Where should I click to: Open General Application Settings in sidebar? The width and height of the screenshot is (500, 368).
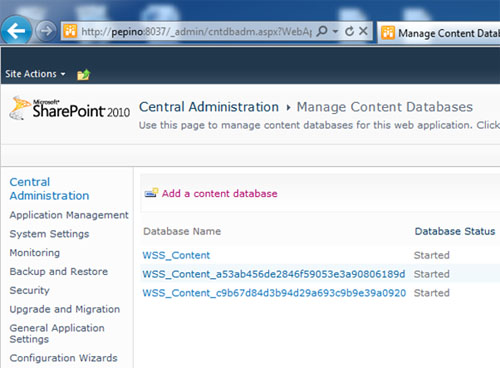click(57, 333)
